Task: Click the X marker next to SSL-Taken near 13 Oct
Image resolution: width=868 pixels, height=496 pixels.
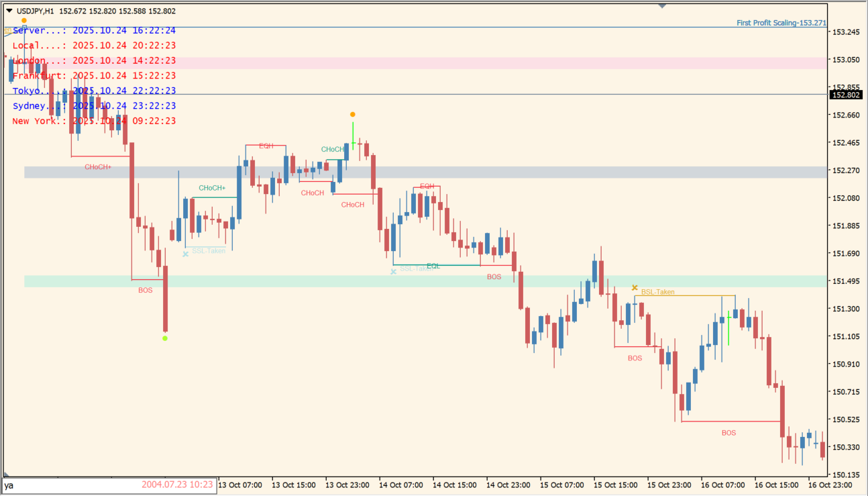Action: coord(186,254)
